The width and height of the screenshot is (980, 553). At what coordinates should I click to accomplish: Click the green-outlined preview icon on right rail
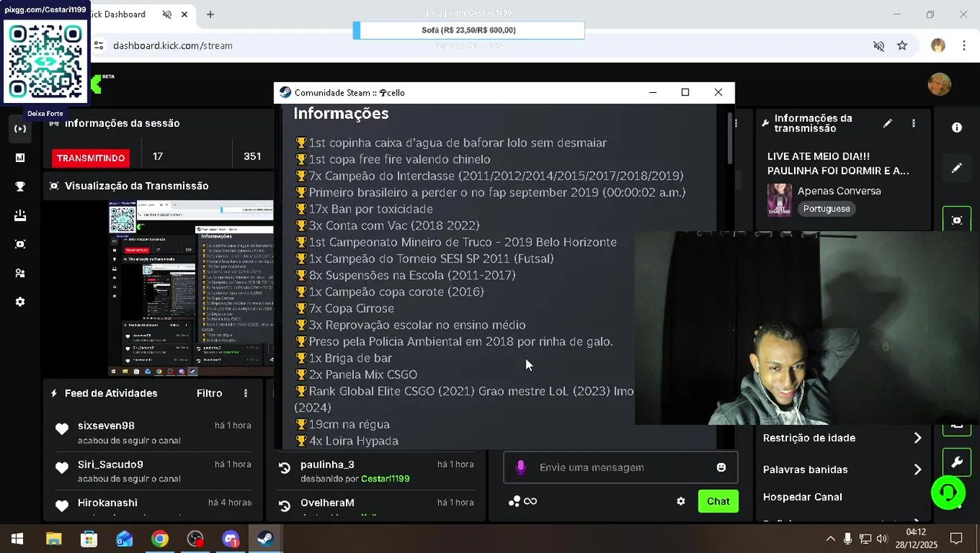[957, 220]
